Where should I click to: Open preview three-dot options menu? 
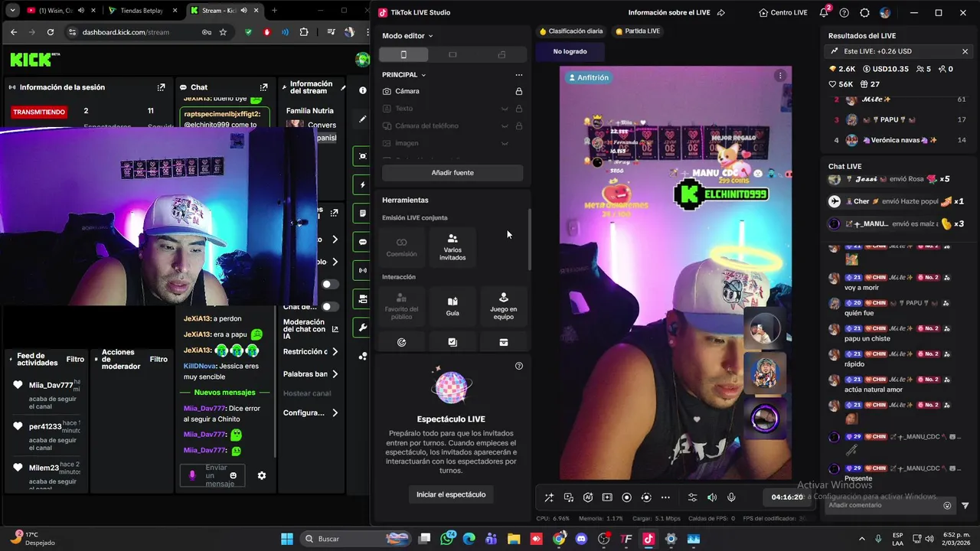pos(780,75)
